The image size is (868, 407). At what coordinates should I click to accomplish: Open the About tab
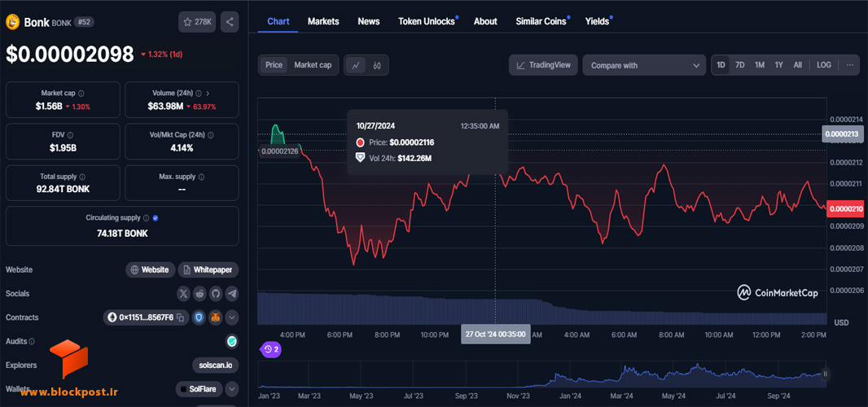click(x=485, y=21)
